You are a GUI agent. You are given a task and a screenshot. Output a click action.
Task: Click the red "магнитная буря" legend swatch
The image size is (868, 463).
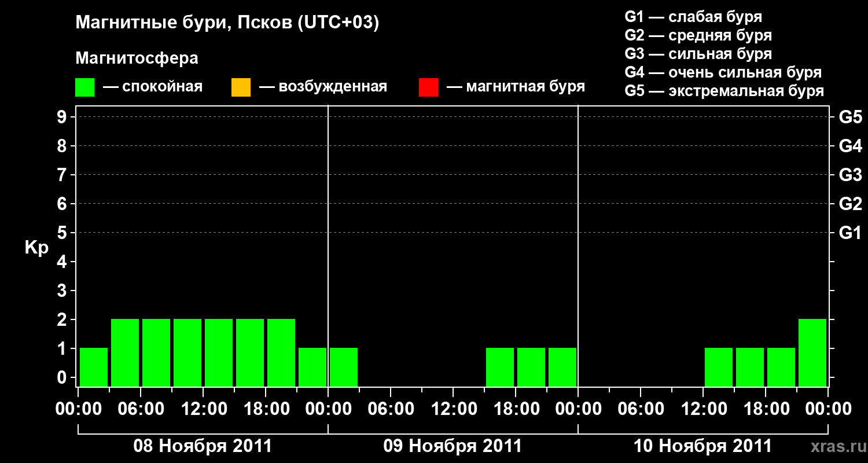[x=428, y=87]
